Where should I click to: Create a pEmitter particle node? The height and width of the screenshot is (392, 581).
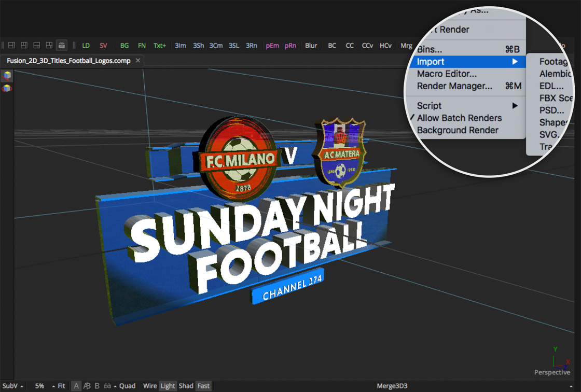pyautogui.click(x=272, y=46)
